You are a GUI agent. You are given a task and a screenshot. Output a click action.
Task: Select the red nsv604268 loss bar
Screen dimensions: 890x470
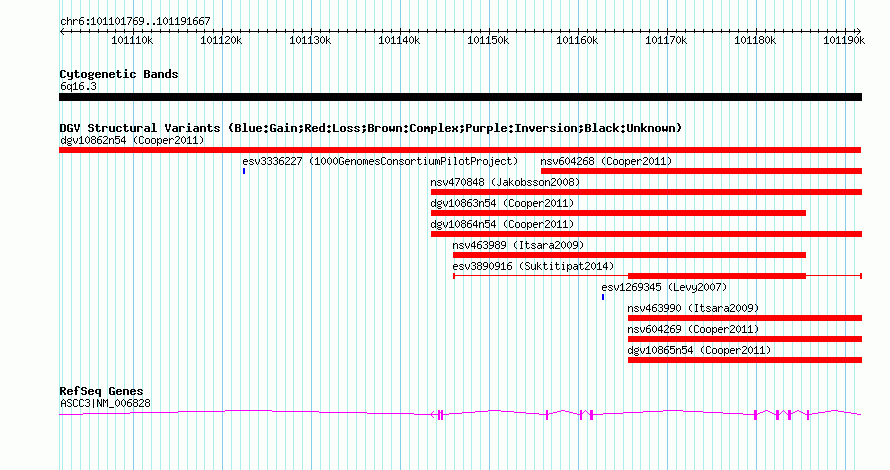point(701,171)
